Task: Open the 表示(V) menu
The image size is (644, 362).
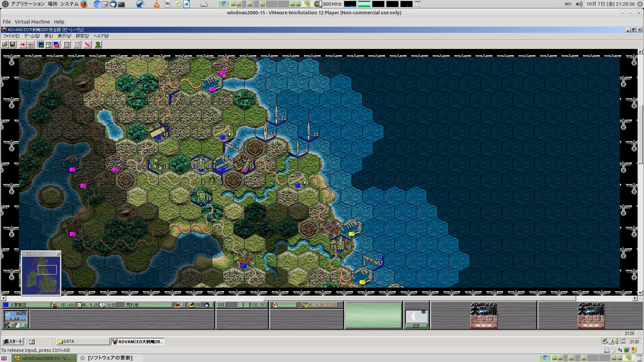Action: click(x=64, y=36)
